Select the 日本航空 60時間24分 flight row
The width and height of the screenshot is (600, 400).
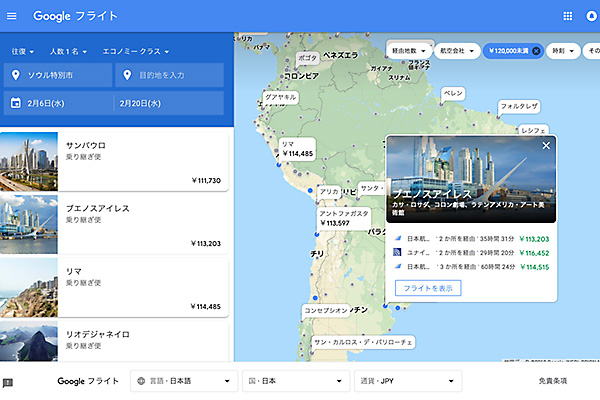(471, 267)
